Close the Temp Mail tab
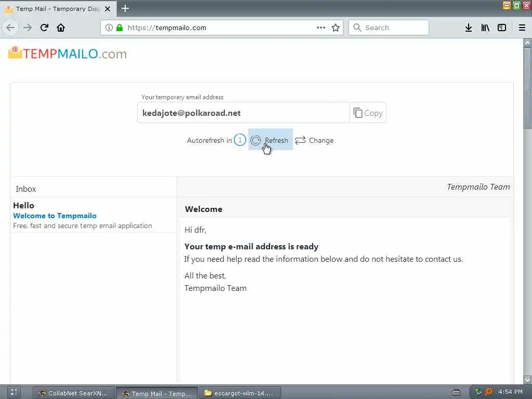 pos(108,9)
